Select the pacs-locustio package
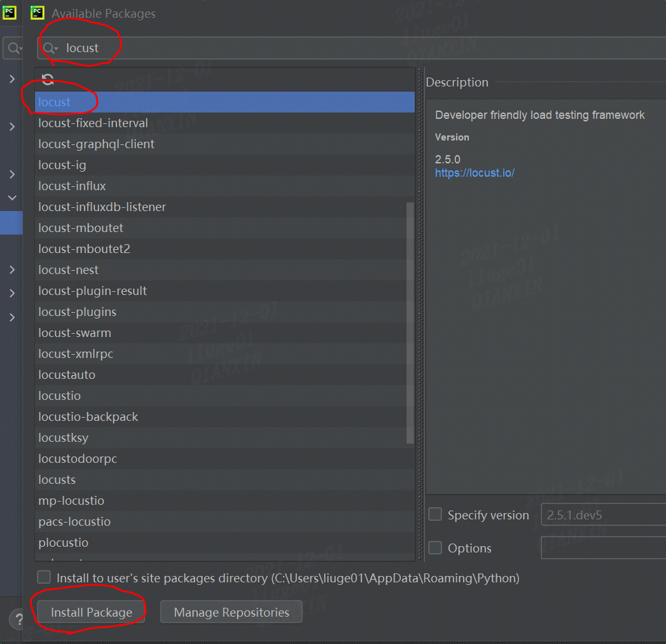 (x=225, y=522)
